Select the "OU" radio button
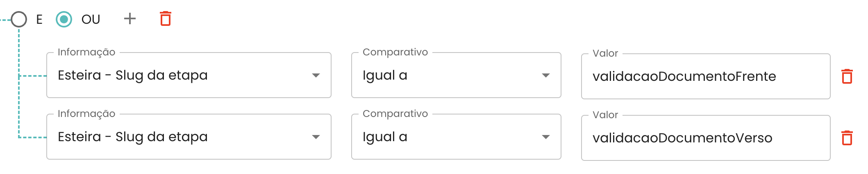868x174 pixels. pos(64,19)
